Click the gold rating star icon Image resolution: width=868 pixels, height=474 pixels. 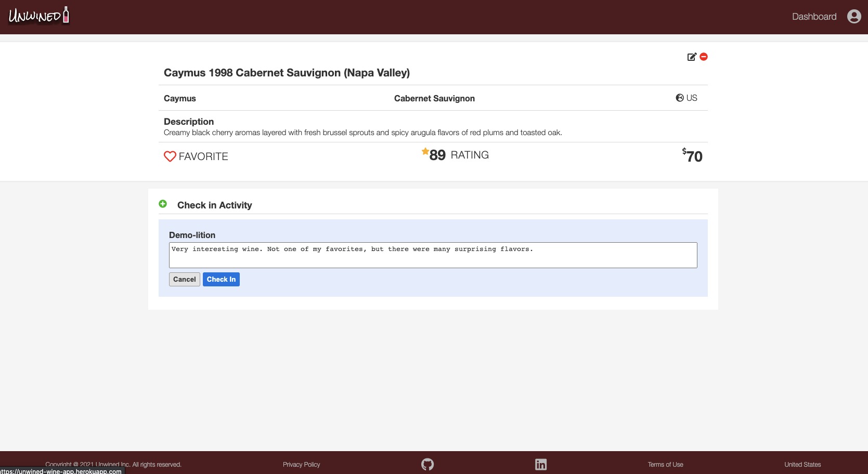425,151
